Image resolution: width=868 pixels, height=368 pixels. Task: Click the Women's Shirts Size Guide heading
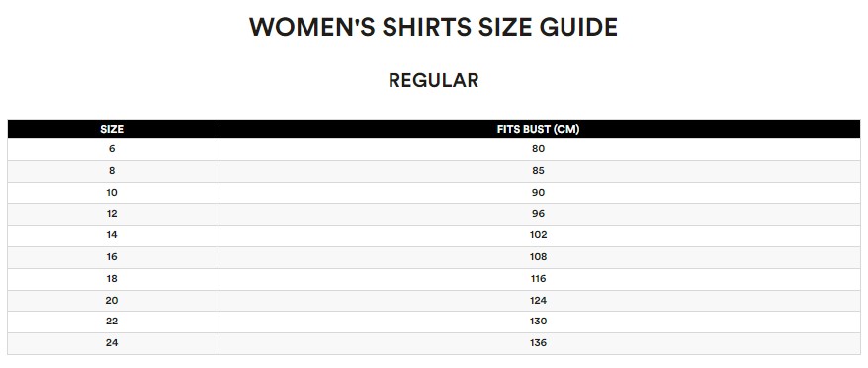coord(433,27)
